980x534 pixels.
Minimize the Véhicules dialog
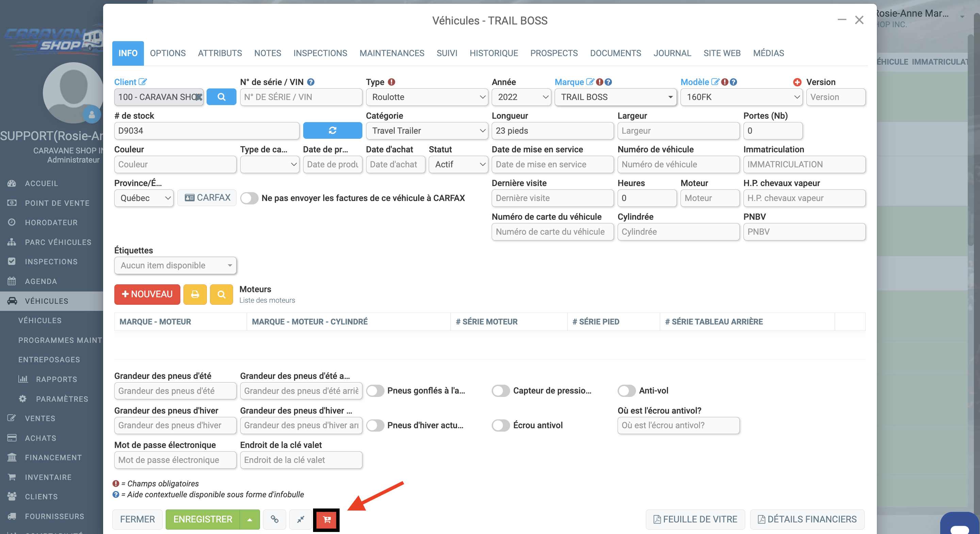(x=842, y=20)
